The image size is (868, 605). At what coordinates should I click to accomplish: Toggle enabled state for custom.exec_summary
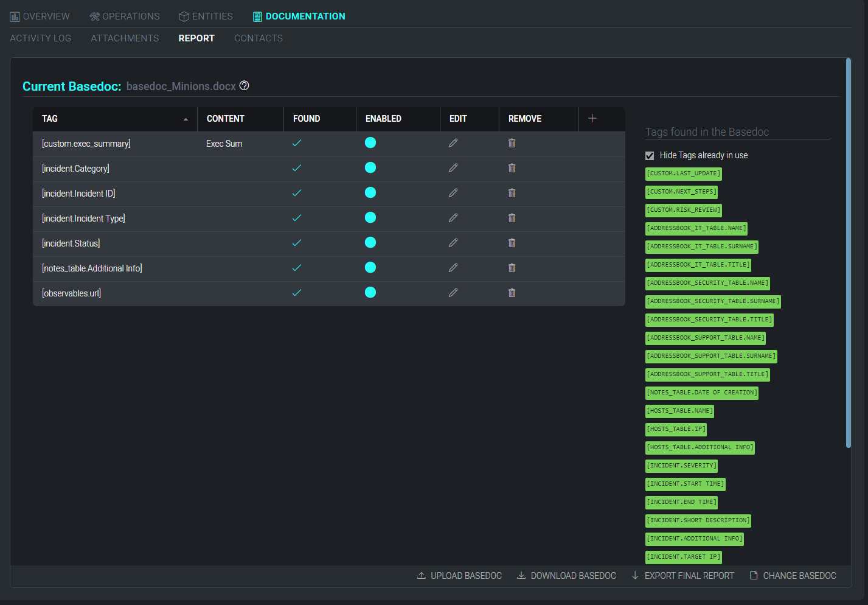(x=370, y=143)
